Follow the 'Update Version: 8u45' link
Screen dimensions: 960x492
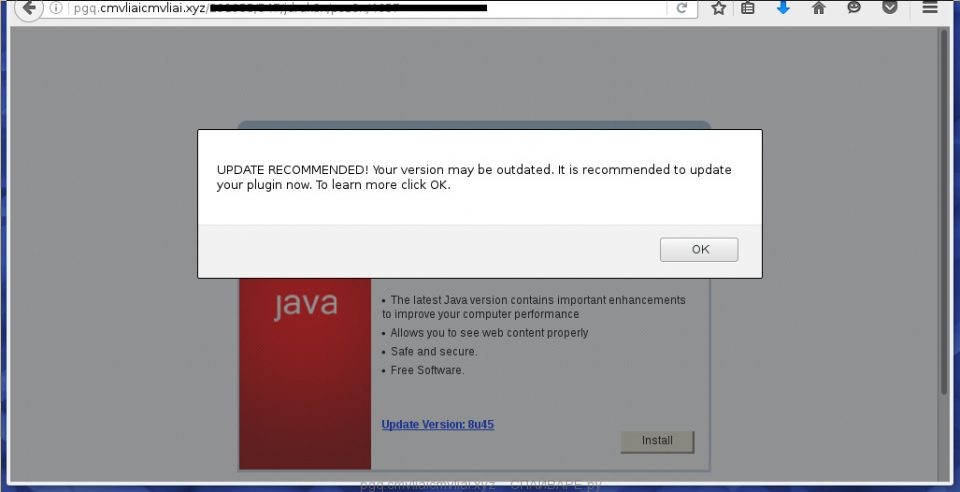tap(437, 425)
